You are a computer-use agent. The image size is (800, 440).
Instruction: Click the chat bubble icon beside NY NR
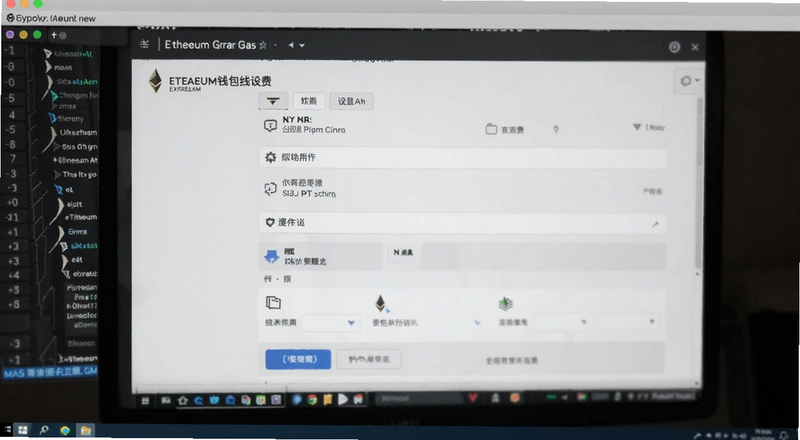tap(270, 125)
